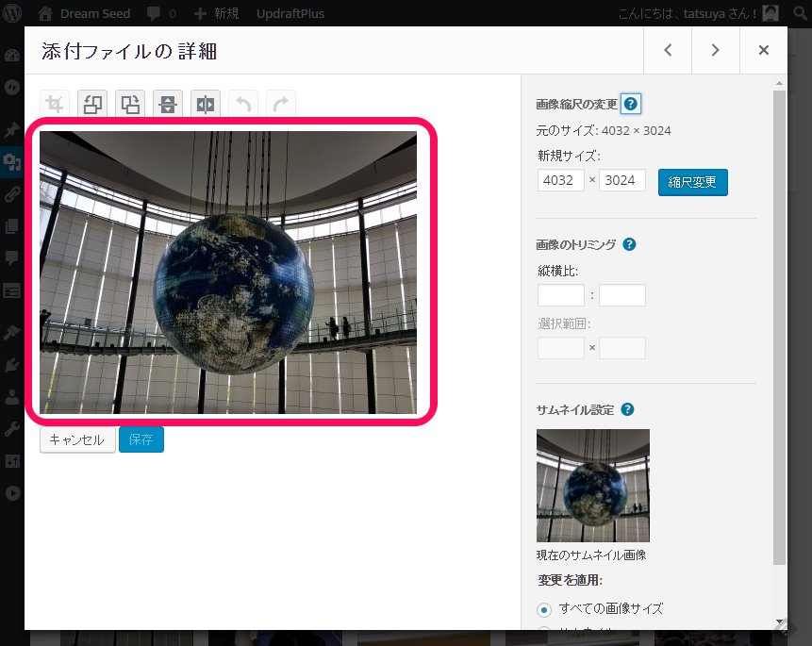Image resolution: width=812 pixels, height=646 pixels.
Task: Click the WordPress logo in admin bar
Action: pyautogui.click(x=12, y=13)
